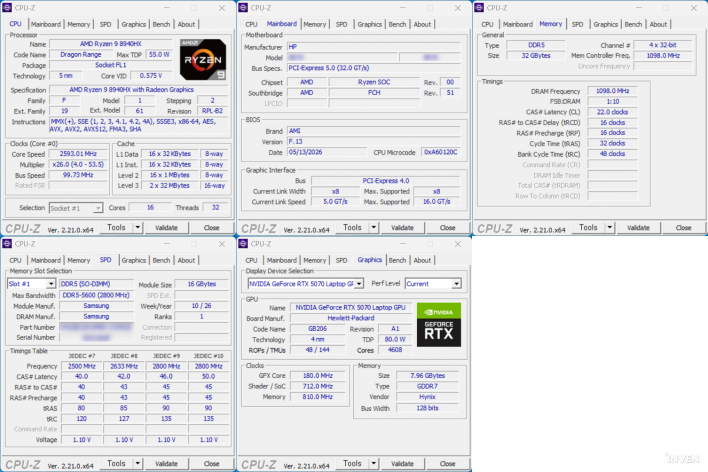Click the JEDEC #7 Frequency cell 2500 MHz
The image size is (708, 472).
click(82, 366)
